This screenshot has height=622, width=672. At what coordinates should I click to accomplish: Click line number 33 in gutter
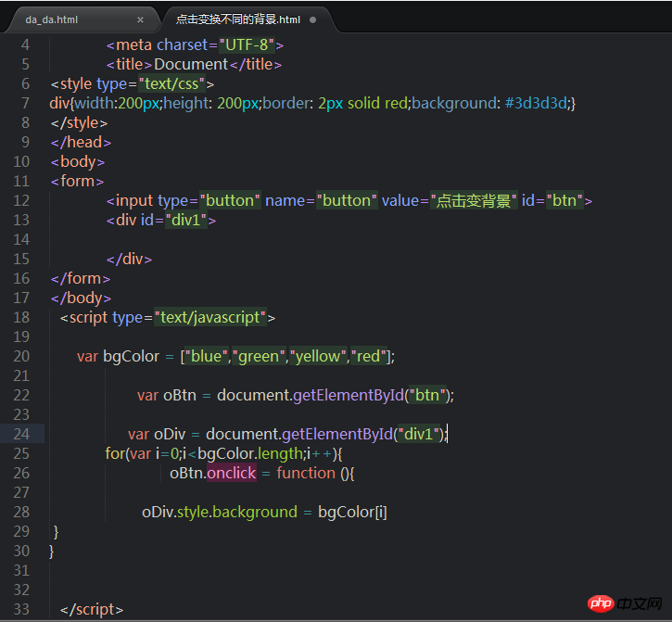pyautogui.click(x=21, y=609)
